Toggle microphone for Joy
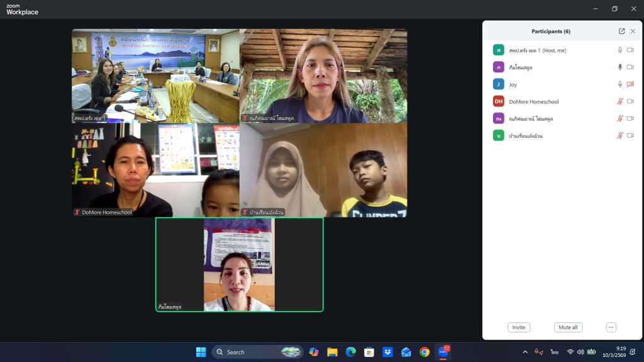 (x=619, y=84)
